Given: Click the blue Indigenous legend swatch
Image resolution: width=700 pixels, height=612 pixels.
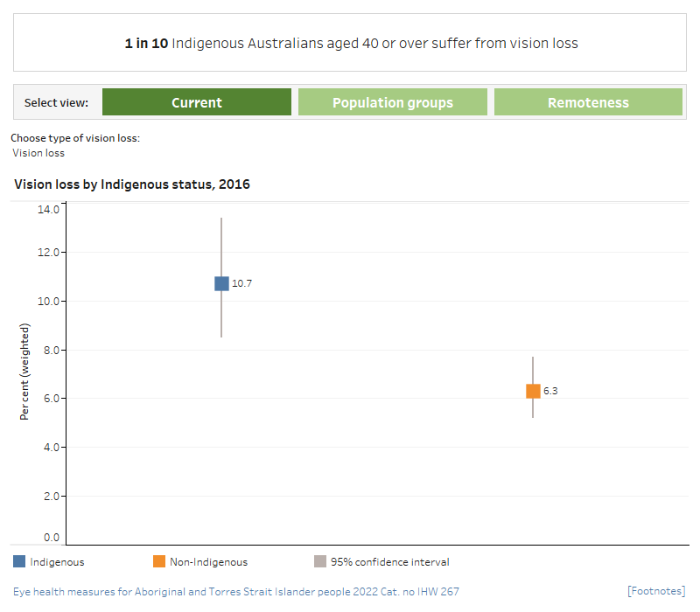Looking at the screenshot, I should pos(19,561).
